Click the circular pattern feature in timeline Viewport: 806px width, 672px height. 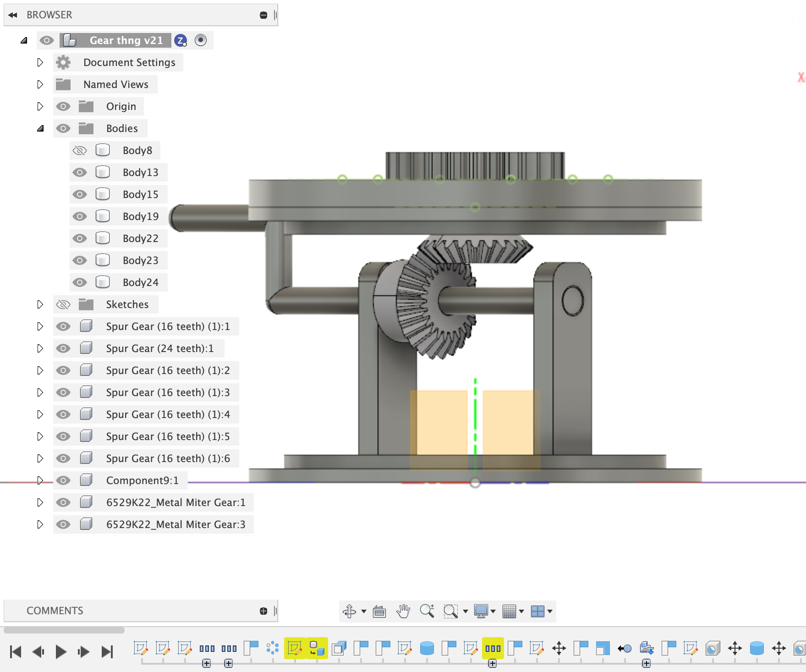[273, 648]
